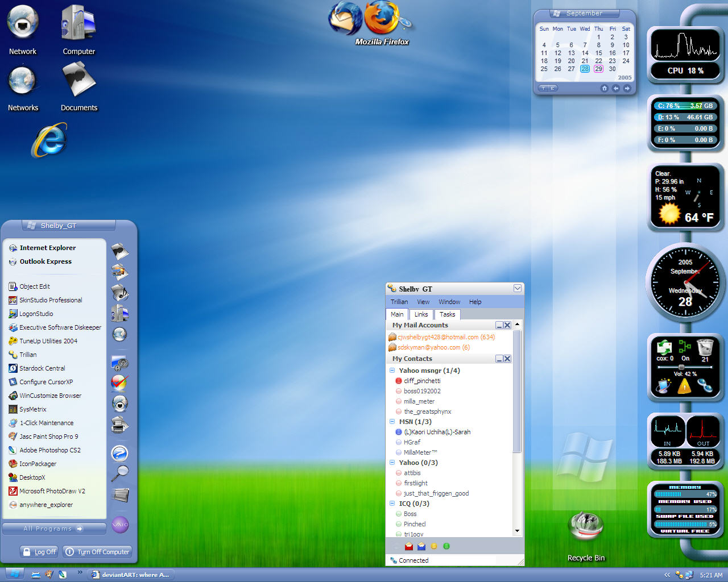Open the View menu in Trillian
This screenshot has width=728, height=582.
pos(423,302)
